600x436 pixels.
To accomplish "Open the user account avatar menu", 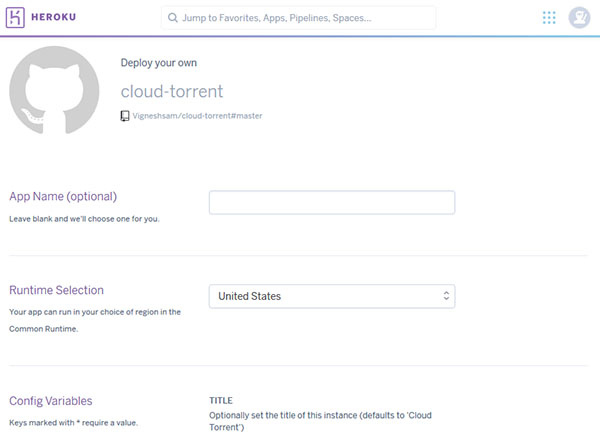I will point(579,17).
